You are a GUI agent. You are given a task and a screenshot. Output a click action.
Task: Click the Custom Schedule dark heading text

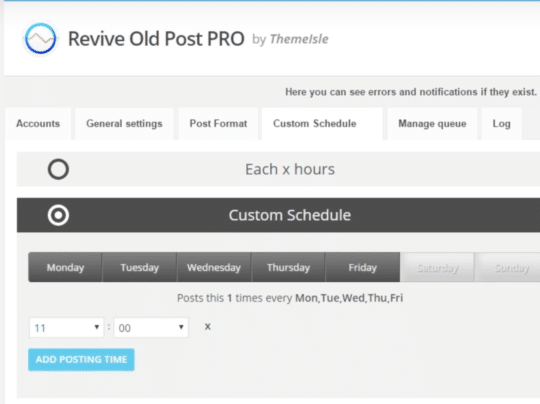(290, 215)
